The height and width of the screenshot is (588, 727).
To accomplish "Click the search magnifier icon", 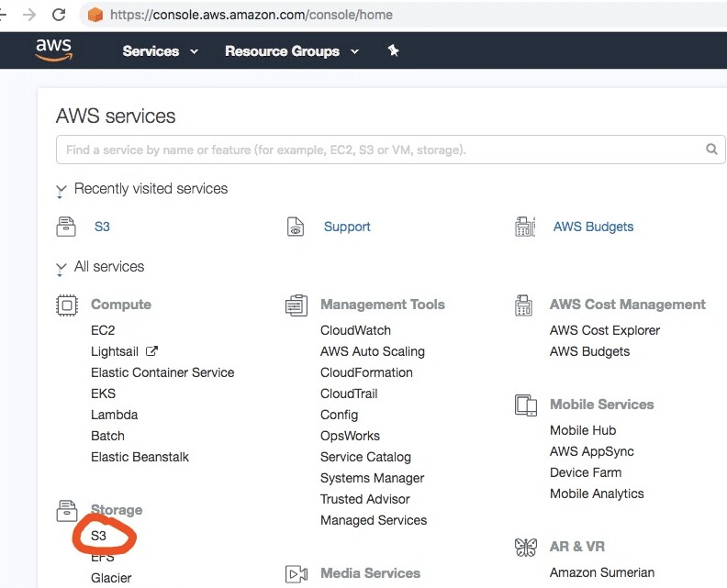I will (x=711, y=150).
